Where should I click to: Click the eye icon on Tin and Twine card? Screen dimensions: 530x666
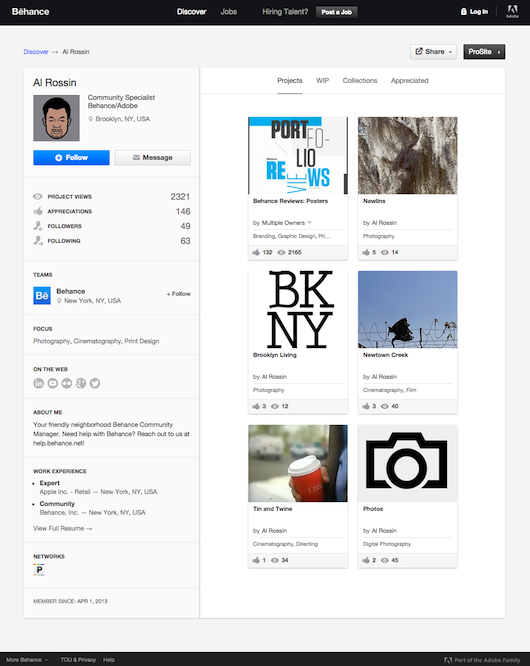(x=275, y=560)
